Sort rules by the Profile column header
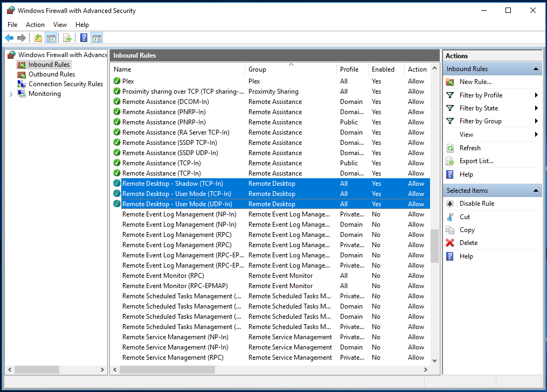Viewport: 547px width, 392px height. pyautogui.click(x=352, y=69)
